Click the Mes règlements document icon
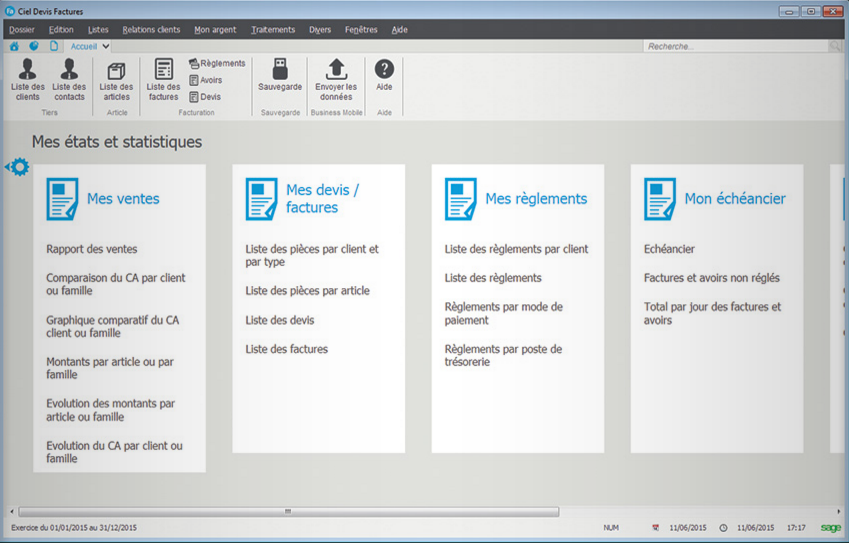Image resolution: width=849 pixels, height=543 pixels. tap(460, 199)
